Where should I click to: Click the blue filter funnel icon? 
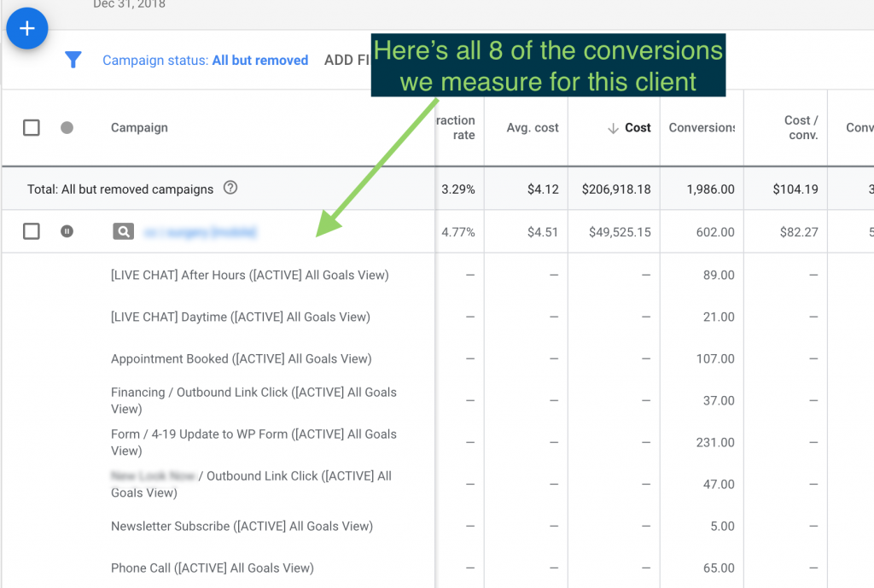(x=73, y=60)
